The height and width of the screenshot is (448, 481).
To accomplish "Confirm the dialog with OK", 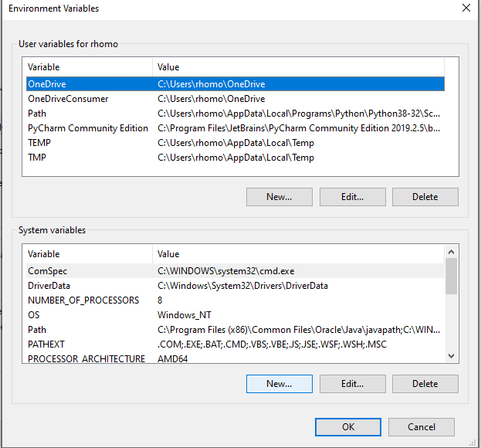I will tap(348, 427).
